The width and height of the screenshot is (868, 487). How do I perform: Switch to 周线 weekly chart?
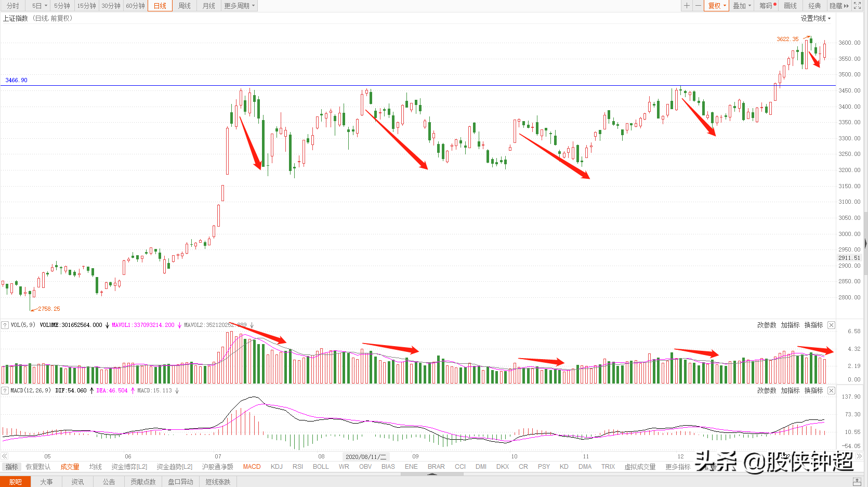click(185, 6)
